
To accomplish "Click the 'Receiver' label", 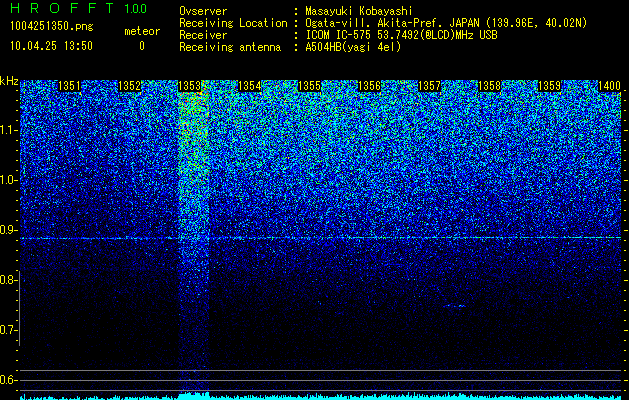I will click(x=203, y=35).
